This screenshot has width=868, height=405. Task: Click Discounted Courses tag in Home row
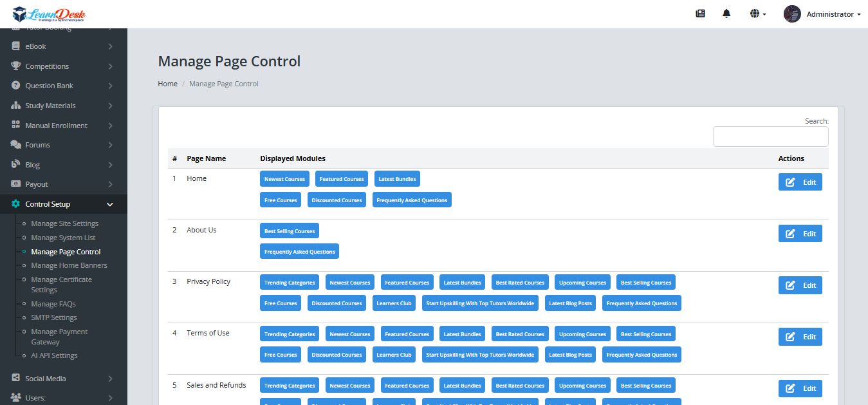[x=337, y=200]
